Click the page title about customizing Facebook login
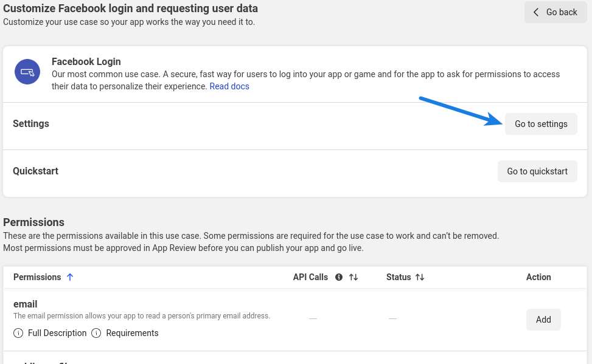Image resolution: width=592 pixels, height=364 pixels. tap(131, 9)
